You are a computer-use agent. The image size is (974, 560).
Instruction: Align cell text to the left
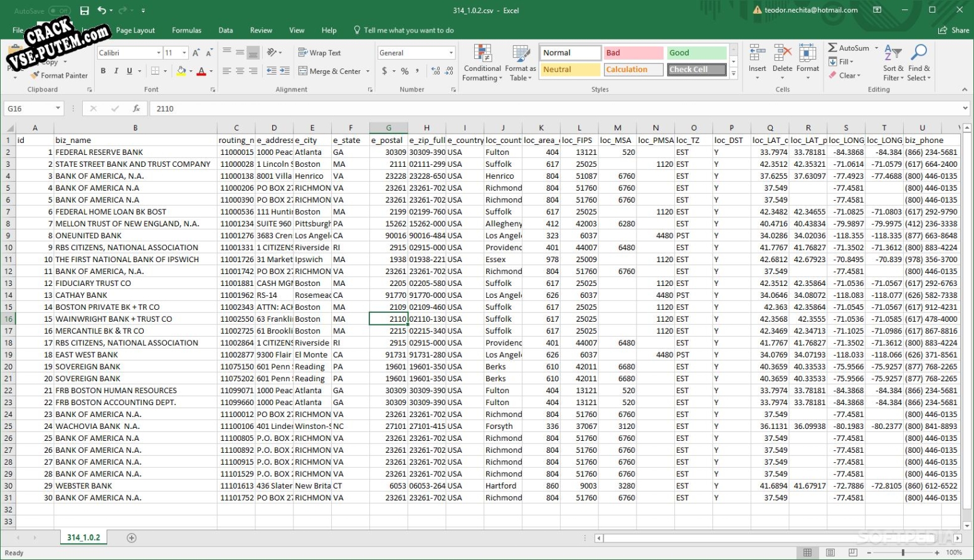click(226, 71)
